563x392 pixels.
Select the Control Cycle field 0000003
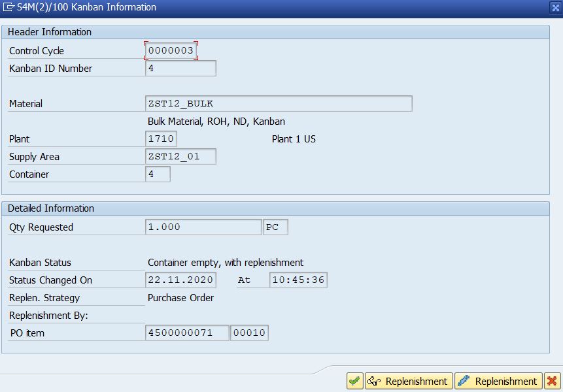pyautogui.click(x=171, y=50)
